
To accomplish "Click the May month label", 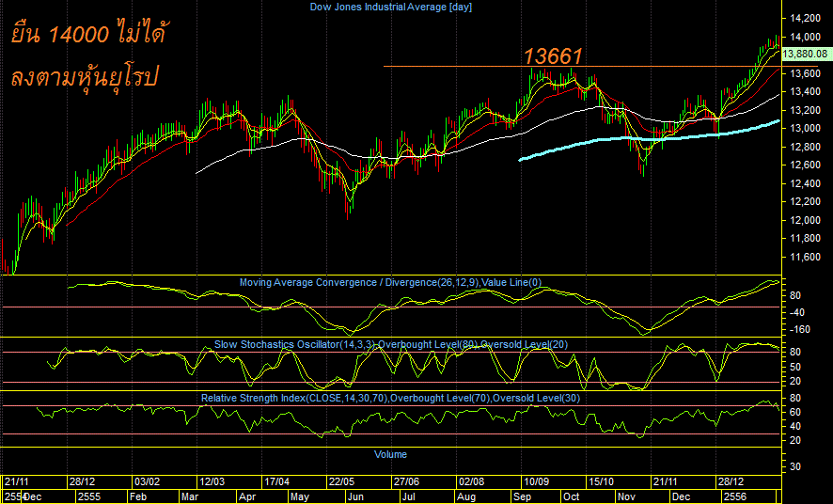I will [300, 497].
